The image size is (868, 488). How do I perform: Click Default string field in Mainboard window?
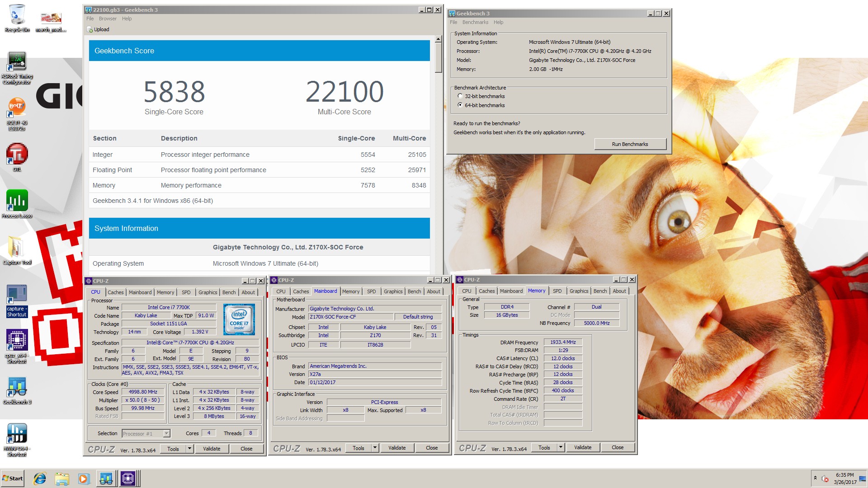[x=418, y=317]
